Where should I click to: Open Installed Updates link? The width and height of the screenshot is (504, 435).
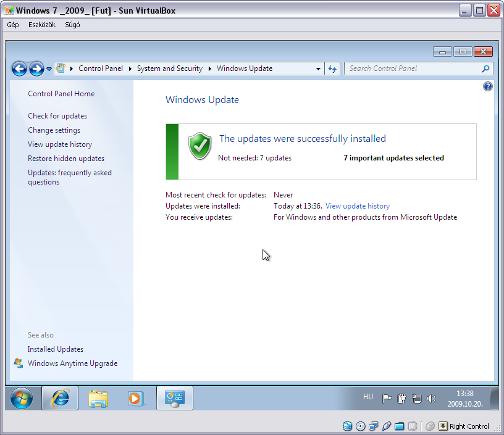click(x=56, y=349)
